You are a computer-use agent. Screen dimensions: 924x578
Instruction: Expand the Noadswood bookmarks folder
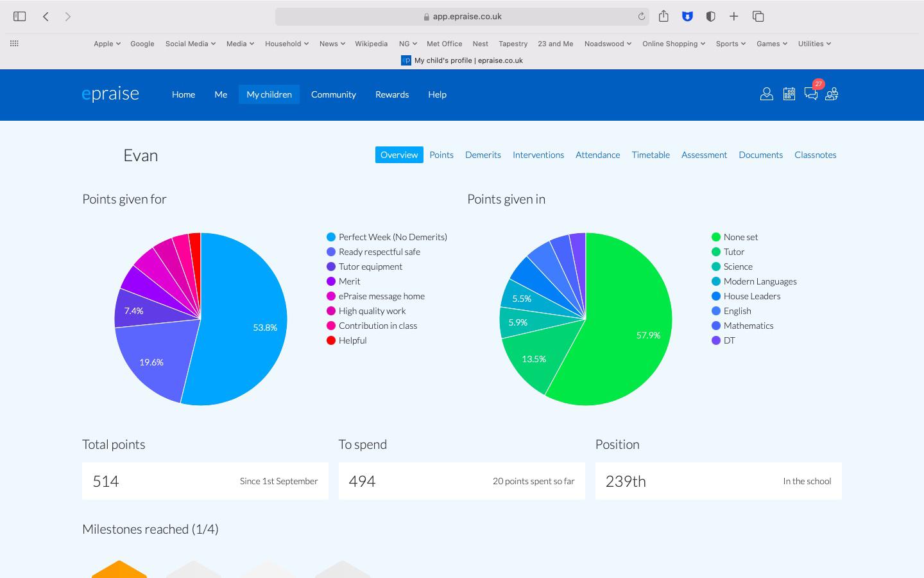[608, 44]
